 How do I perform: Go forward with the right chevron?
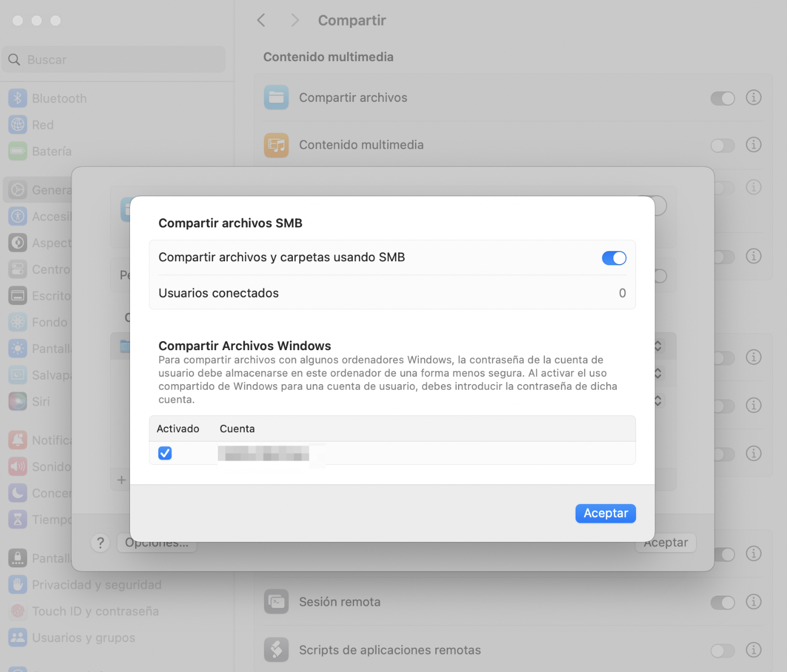[295, 20]
